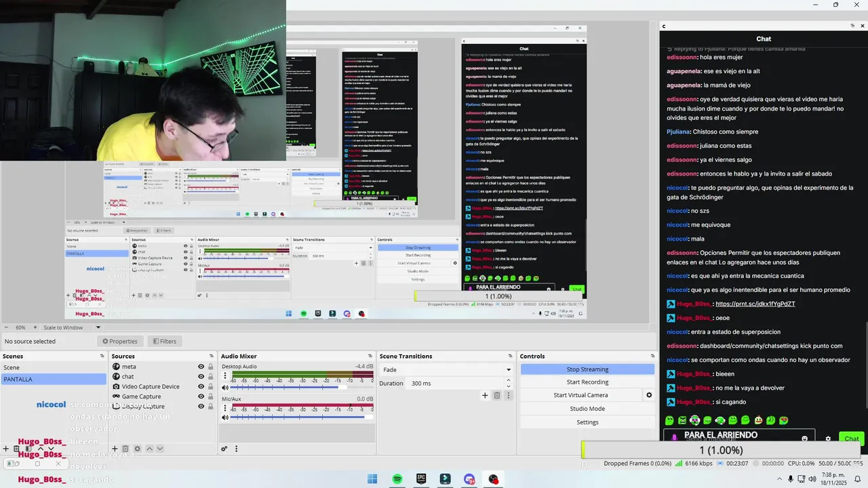Screen dimensions: 868x488
Task: Zoom in preview with plus icon
Action: (35, 327)
